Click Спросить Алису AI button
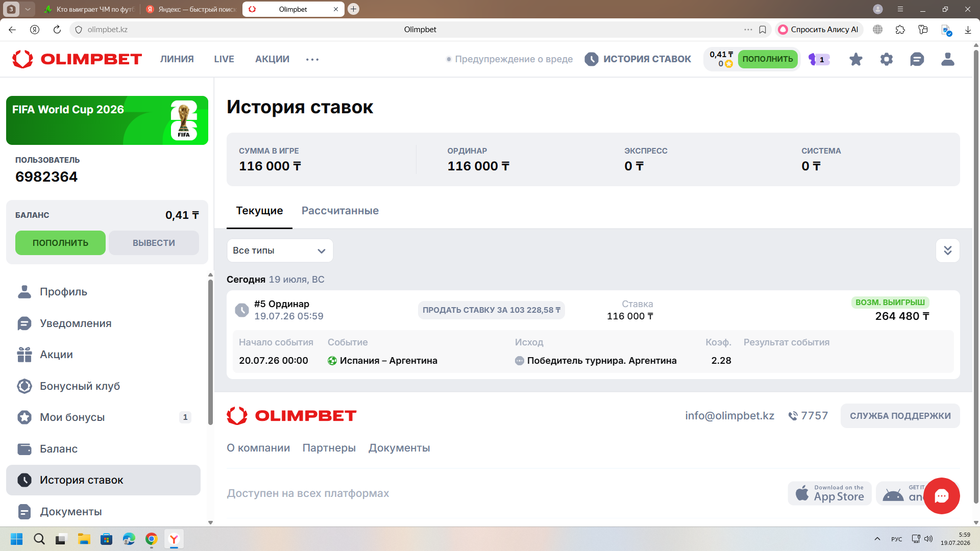The image size is (980, 551). [x=818, y=30]
